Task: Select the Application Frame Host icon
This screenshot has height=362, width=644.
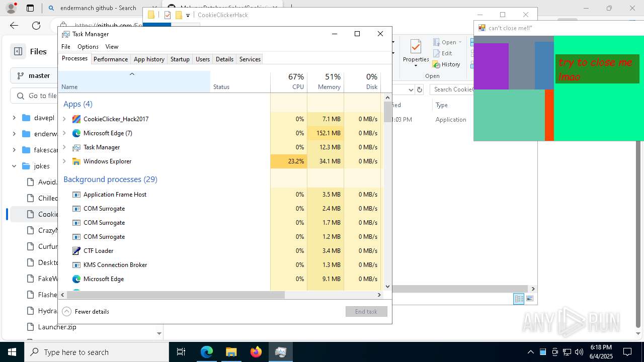Action: pos(76,195)
